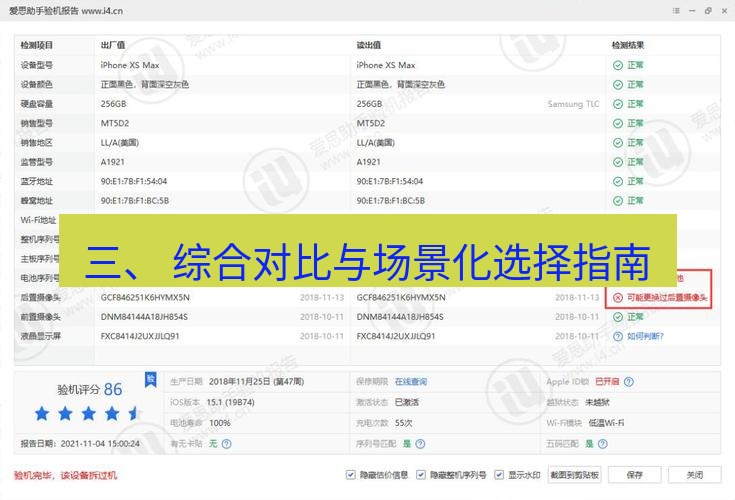Click the Samsung TLC label in 硬盘容量 row

tap(573, 104)
